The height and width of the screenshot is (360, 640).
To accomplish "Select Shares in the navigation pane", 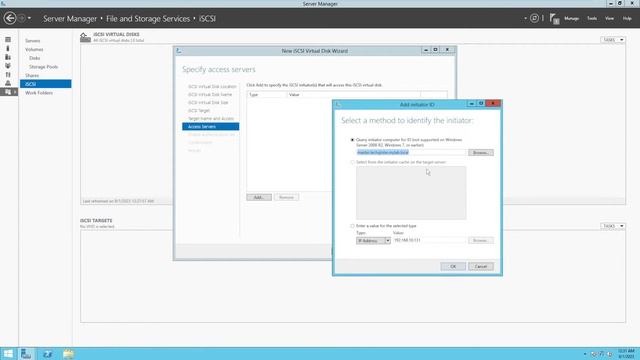I will click(x=32, y=76).
